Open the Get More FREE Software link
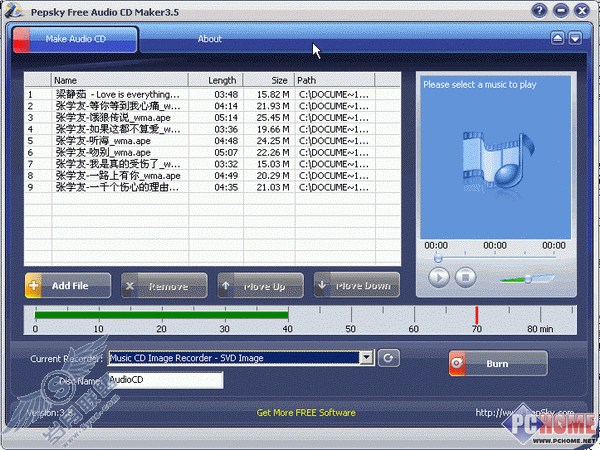The width and height of the screenshot is (600, 450). [x=306, y=412]
